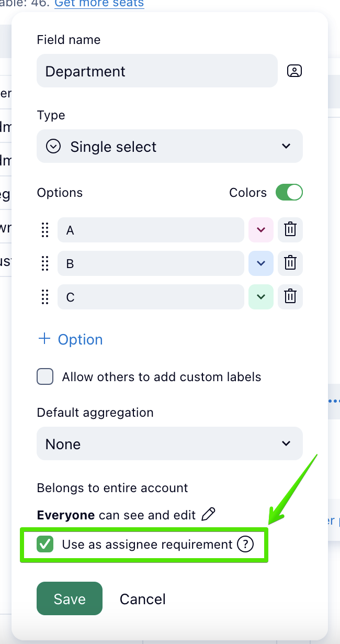Click drag handle icon for option C
Image resolution: width=340 pixels, height=644 pixels.
[45, 297]
